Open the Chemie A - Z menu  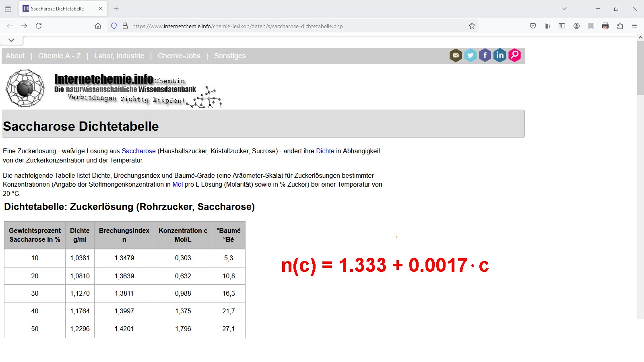click(60, 56)
